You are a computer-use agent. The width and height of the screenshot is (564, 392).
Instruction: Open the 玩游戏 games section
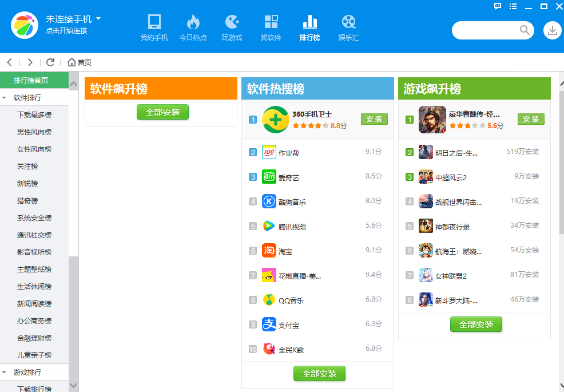coord(232,27)
